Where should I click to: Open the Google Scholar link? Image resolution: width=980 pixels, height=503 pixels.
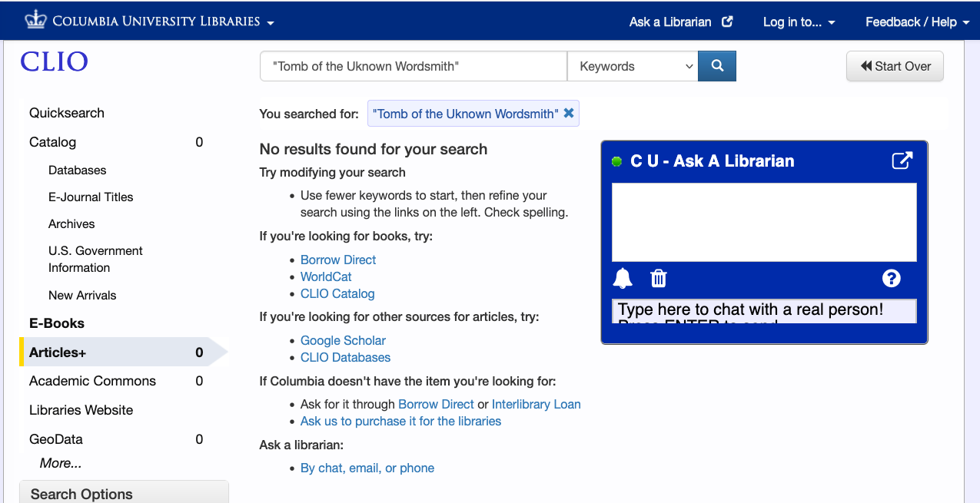pyautogui.click(x=343, y=340)
